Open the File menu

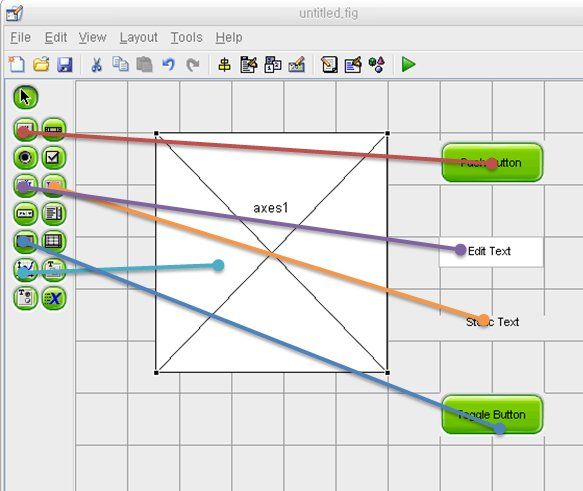20,38
